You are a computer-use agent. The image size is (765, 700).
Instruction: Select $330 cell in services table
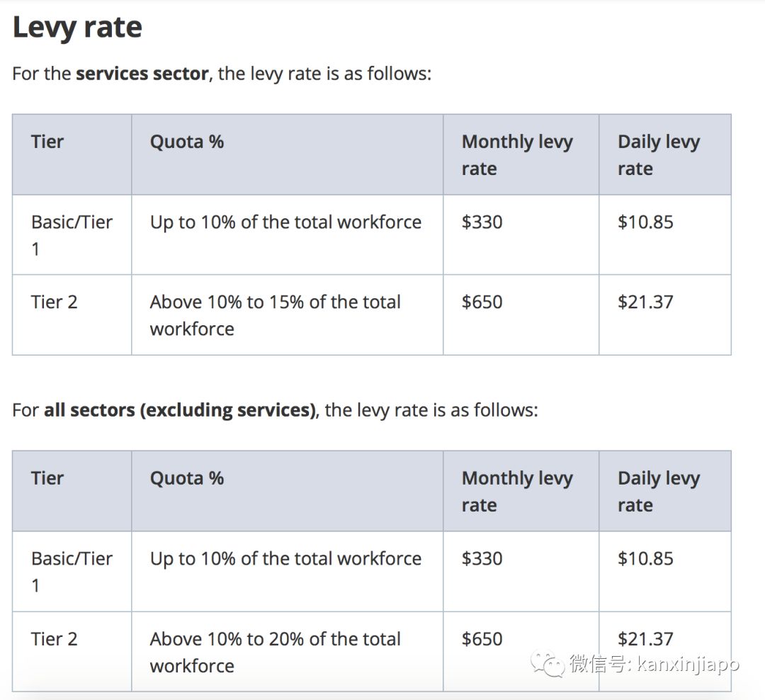[x=482, y=222]
